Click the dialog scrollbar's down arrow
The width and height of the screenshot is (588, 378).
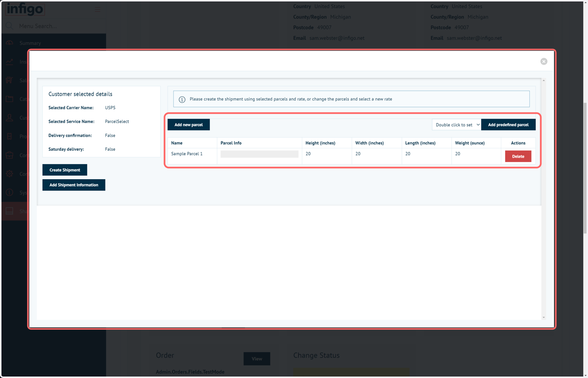543,317
